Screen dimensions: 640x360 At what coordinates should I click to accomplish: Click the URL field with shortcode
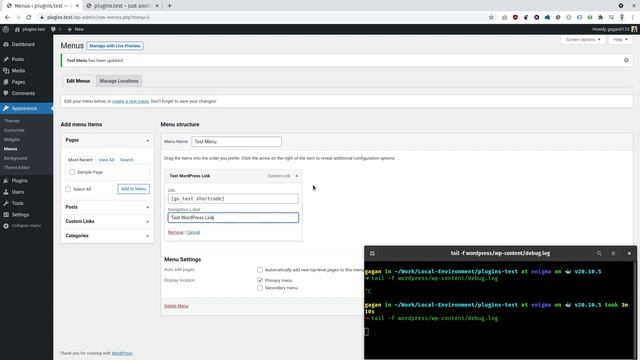tap(233, 199)
